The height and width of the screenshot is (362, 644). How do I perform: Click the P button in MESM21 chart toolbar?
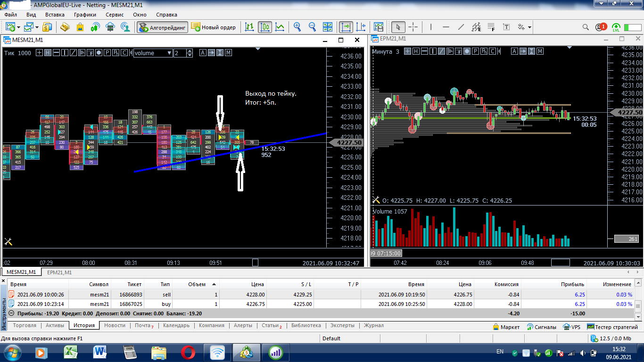[107, 53]
